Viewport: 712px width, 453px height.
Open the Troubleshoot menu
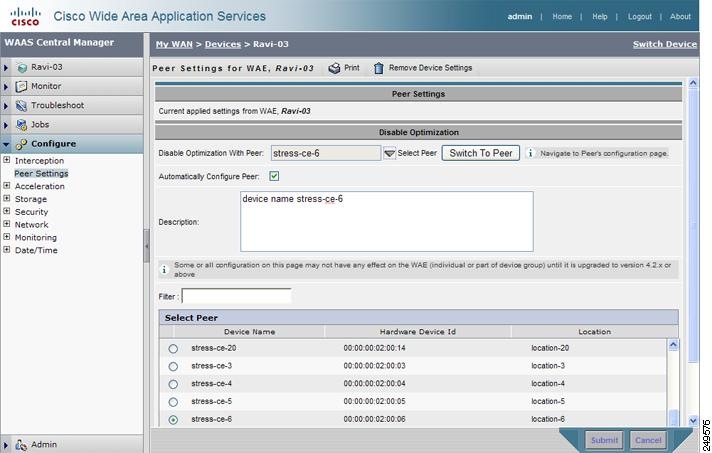pyautogui.click(x=57, y=105)
